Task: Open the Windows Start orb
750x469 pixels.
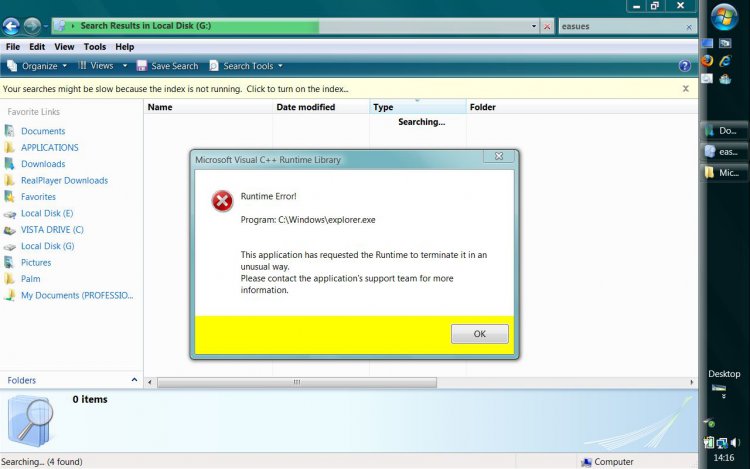Action: point(723,17)
